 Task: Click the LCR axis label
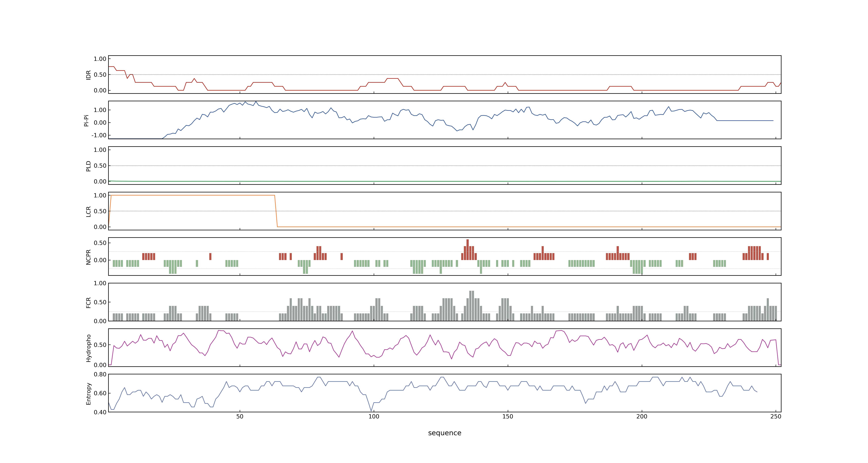(89, 211)
